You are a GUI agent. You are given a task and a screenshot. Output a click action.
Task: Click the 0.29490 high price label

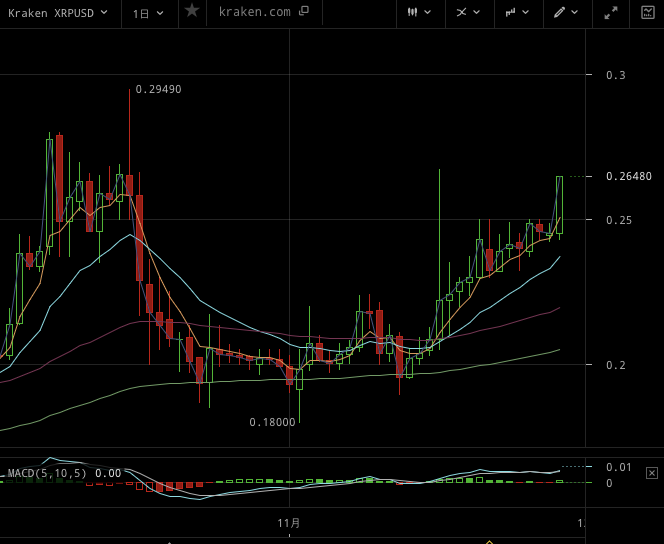coord(158,89)
